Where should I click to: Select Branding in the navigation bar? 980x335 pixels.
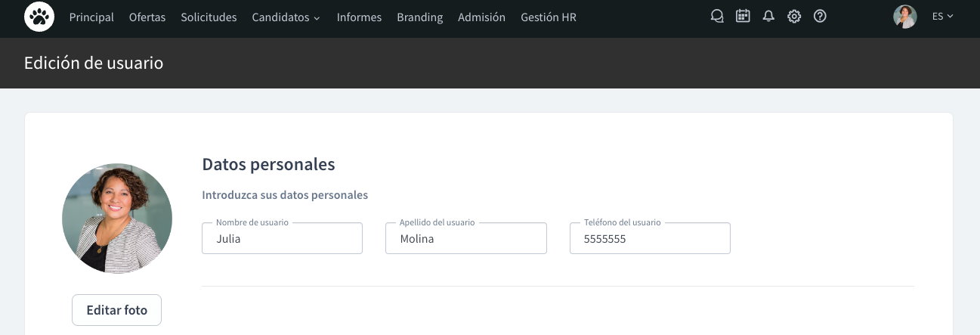point(419,17)
